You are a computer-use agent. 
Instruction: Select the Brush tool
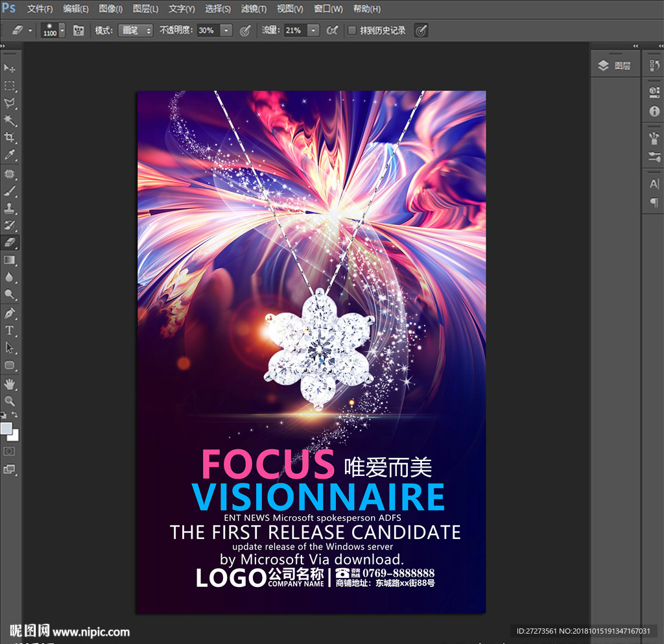tap(9, 191)
